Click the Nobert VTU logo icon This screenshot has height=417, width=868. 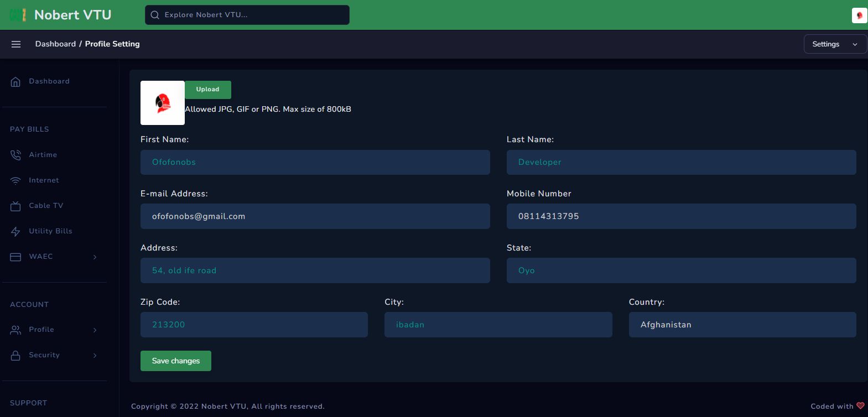click(x=17, y=15)
